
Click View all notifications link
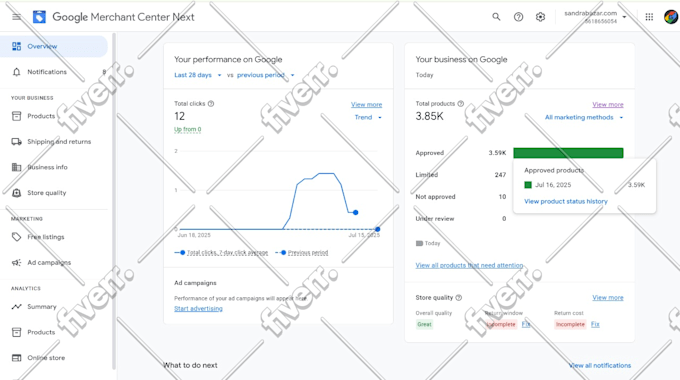[x=600, y=365]
